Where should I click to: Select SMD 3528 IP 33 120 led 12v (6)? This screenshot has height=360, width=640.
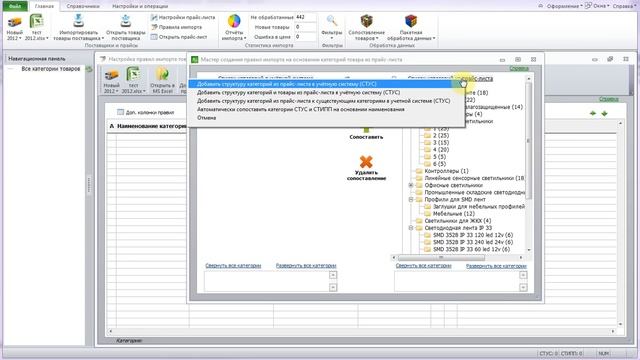click(x=473, y=235)
